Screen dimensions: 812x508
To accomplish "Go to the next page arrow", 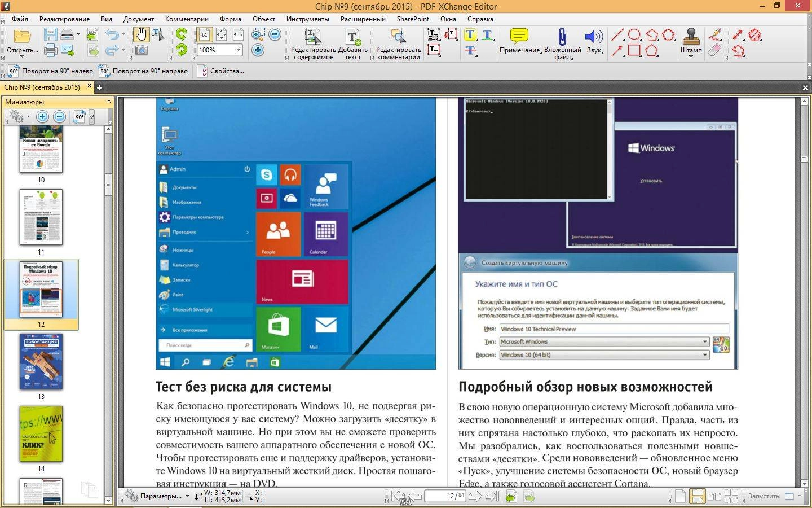I will point(475,496).
